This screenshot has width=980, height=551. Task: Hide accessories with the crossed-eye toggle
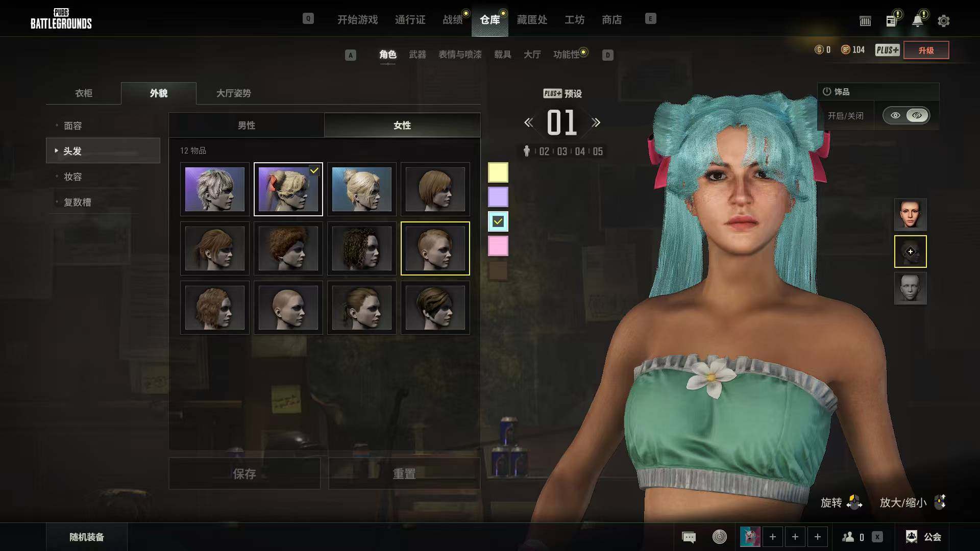(x=917, y=115)
